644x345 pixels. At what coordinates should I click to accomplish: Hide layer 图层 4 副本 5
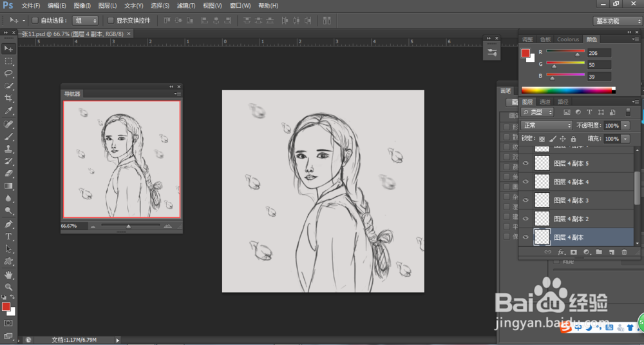tap(526, 163)
